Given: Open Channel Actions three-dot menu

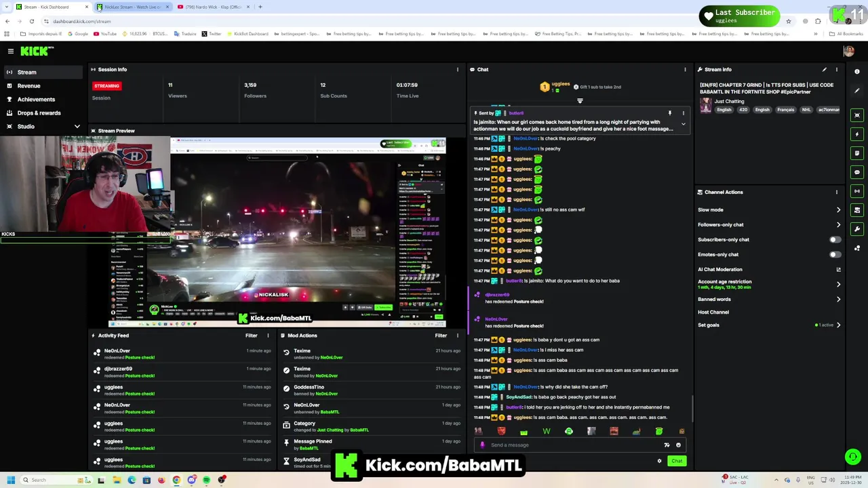Looking at the screenshot, I should point(837,192).
